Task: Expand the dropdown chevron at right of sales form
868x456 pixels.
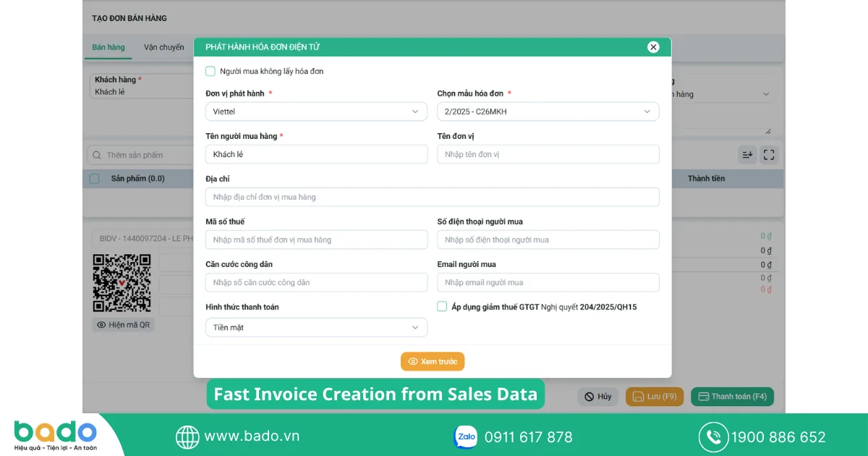Action: [766, 94]
